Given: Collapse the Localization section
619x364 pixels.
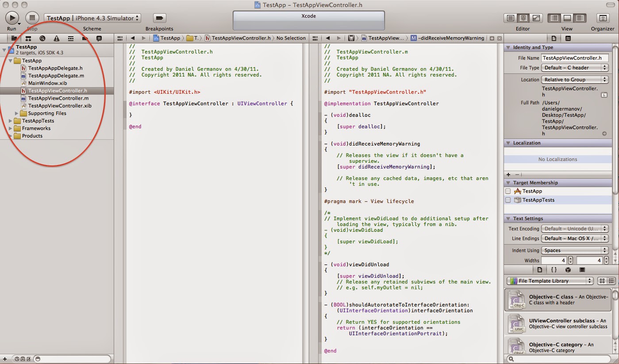Looking at the screenshot, I should 508,143.
